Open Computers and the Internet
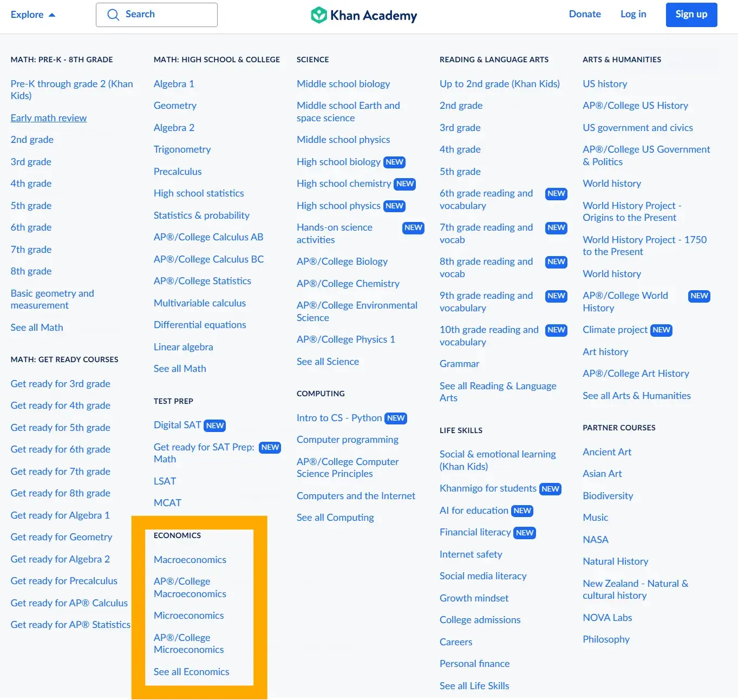The image size is (738, 700). (x=356, y=496)
